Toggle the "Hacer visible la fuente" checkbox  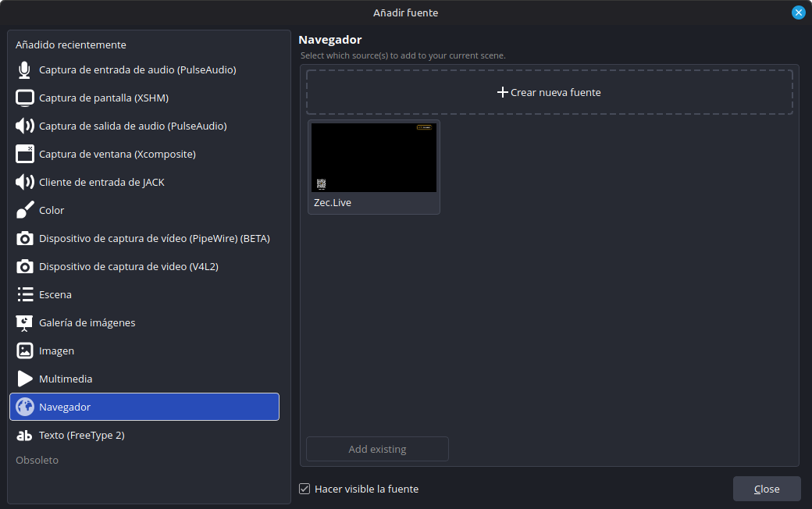click(x=304, y=489)
